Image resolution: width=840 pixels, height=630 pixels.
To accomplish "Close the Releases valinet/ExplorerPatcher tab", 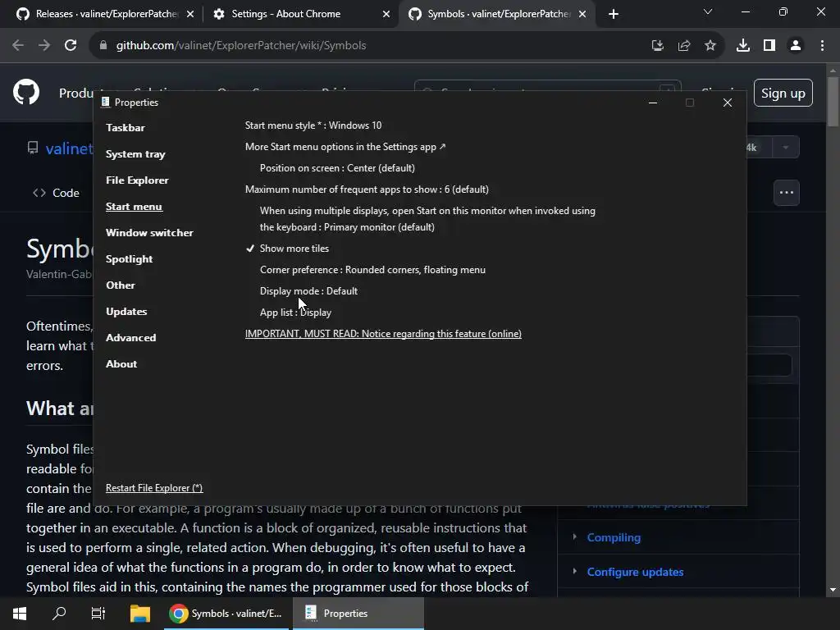I will point(190,15).
